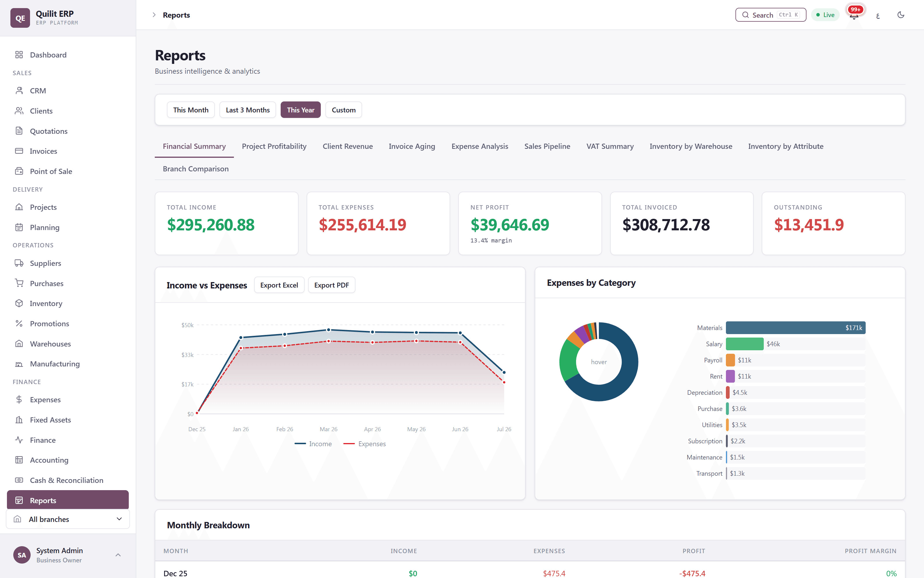Click the Net Profit $39,646.69 value
The width and height of the screenshot is (924, 578).
tap(510, 225)
